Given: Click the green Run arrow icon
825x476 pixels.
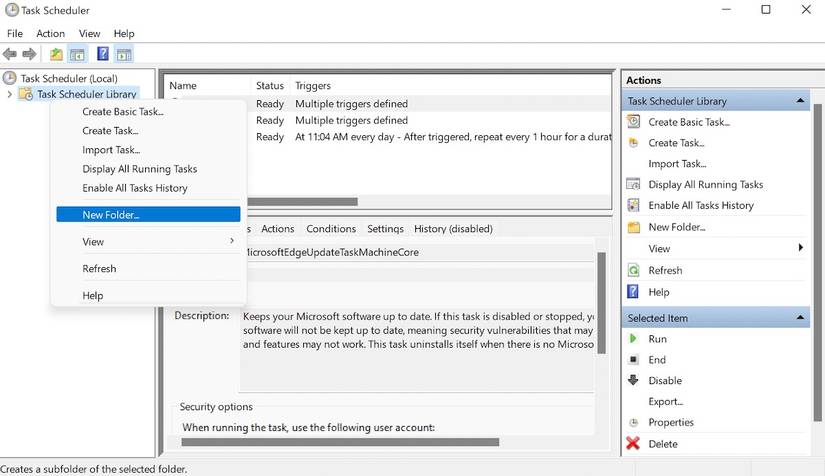Looking at the screenshot, I should 633,339.
